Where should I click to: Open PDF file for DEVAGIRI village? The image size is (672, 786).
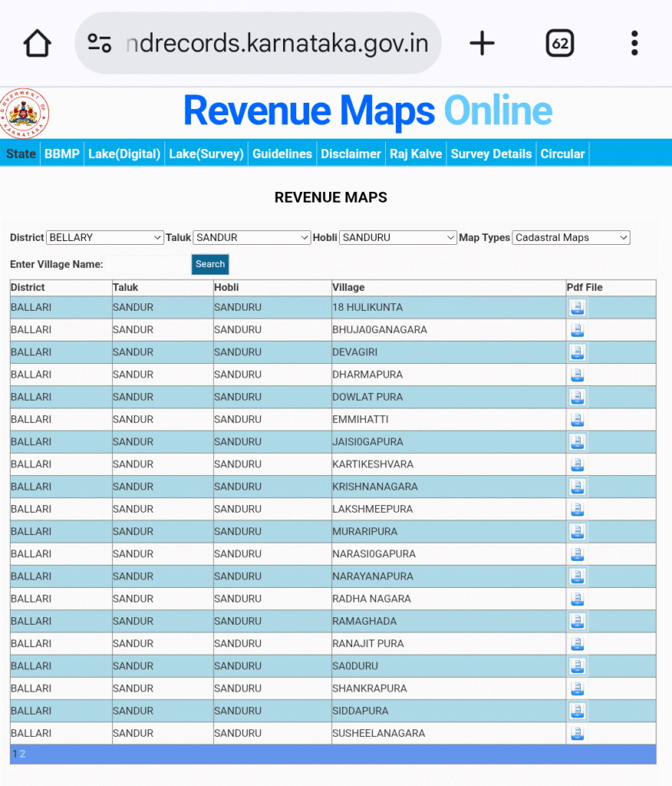coord(578,352)
